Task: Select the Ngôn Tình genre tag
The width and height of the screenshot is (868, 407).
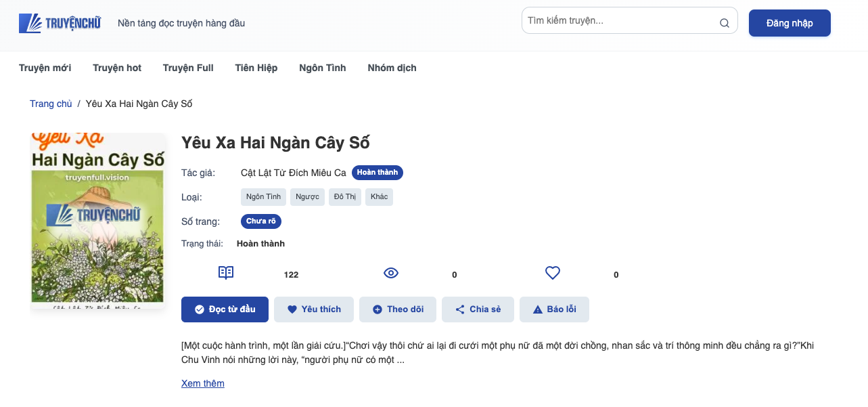Action: [263, 196]
